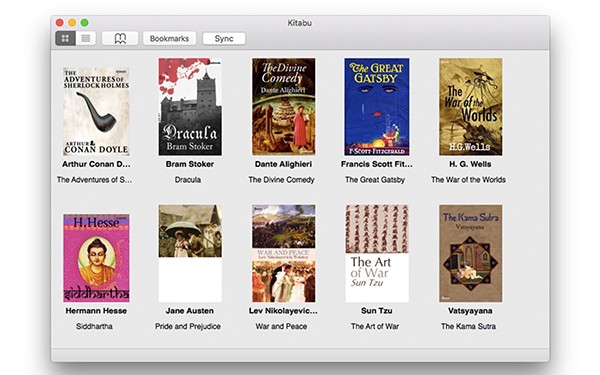Switch to list view icon
The height and width of the screenshot is (375, 600).
86,38
